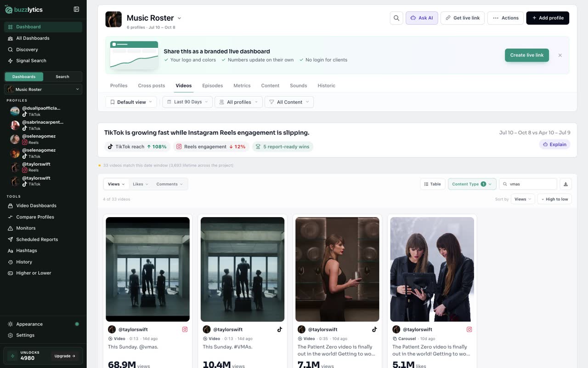The image size is (588, 368).
Task: Open the search magnifier button
Action: pos(396,18)
